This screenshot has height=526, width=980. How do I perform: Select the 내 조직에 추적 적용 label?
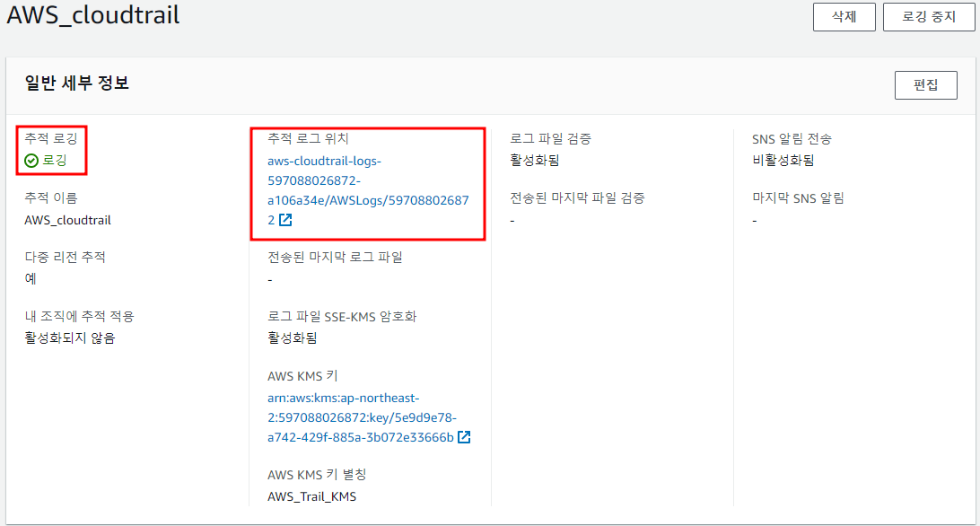click(79, 317)
